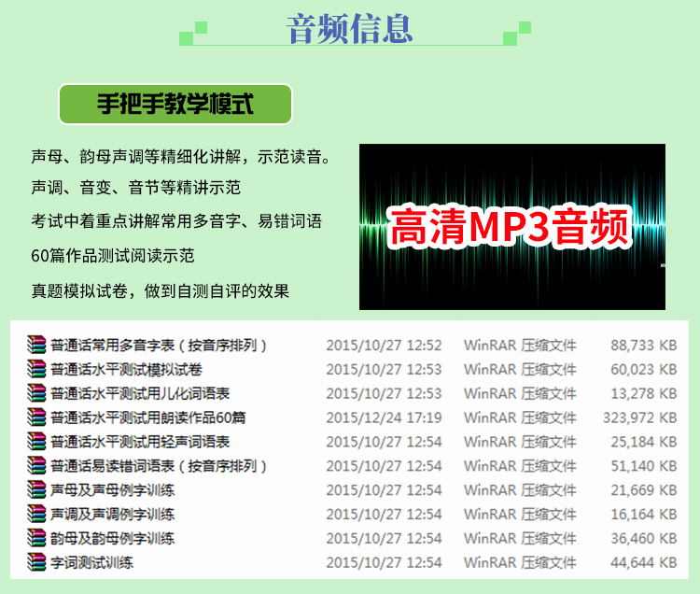Click the size value 60,023 KB
Screen dimensions: 700x594
coord(644,369)
